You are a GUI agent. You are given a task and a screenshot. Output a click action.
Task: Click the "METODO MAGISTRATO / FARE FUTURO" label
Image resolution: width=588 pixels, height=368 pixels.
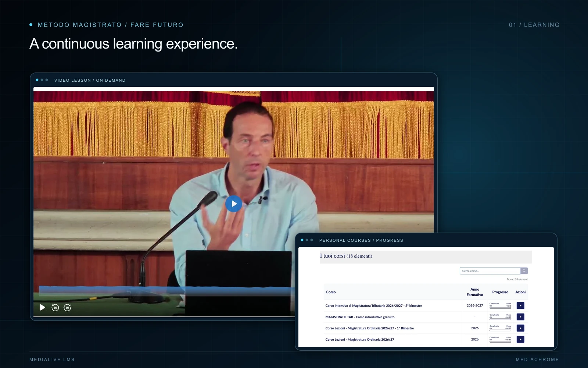point(111,25)
